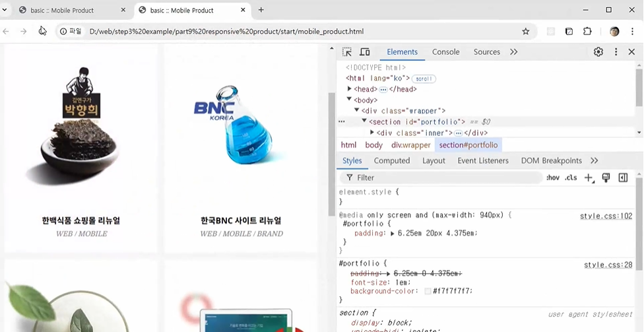Toggle the :hov element state button
This screenshot has width=644, height=332.
(553, 178)
